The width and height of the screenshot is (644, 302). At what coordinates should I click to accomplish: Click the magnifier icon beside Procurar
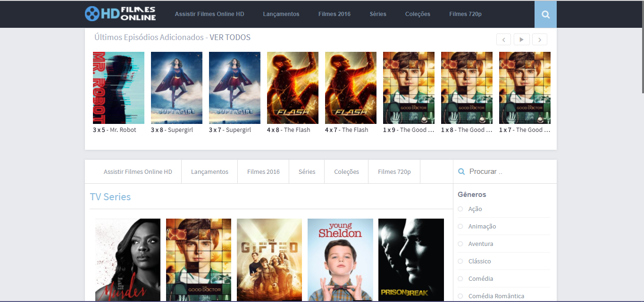pos(461,171)
